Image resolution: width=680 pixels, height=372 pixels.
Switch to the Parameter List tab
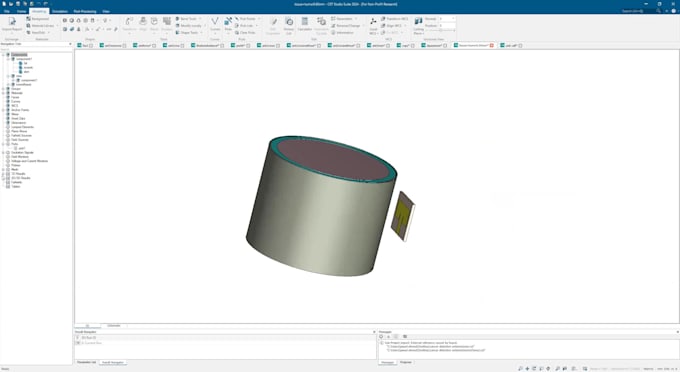[86, 362]
